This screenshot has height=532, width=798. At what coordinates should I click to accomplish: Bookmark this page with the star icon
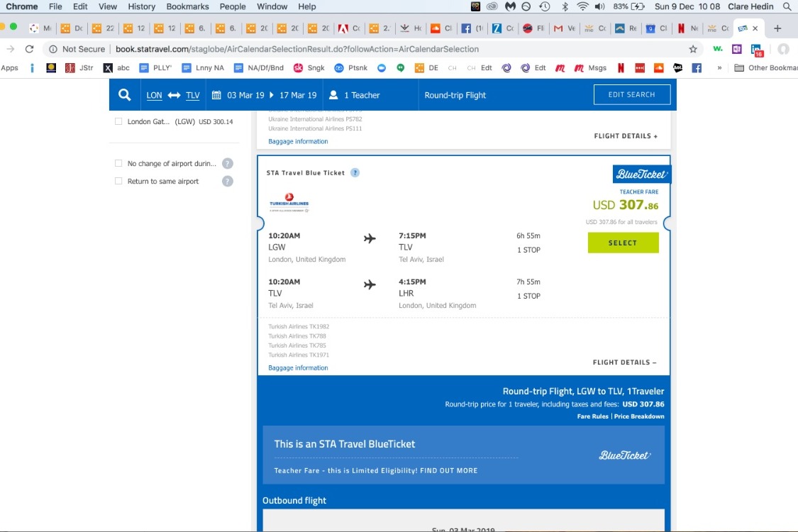692,50
